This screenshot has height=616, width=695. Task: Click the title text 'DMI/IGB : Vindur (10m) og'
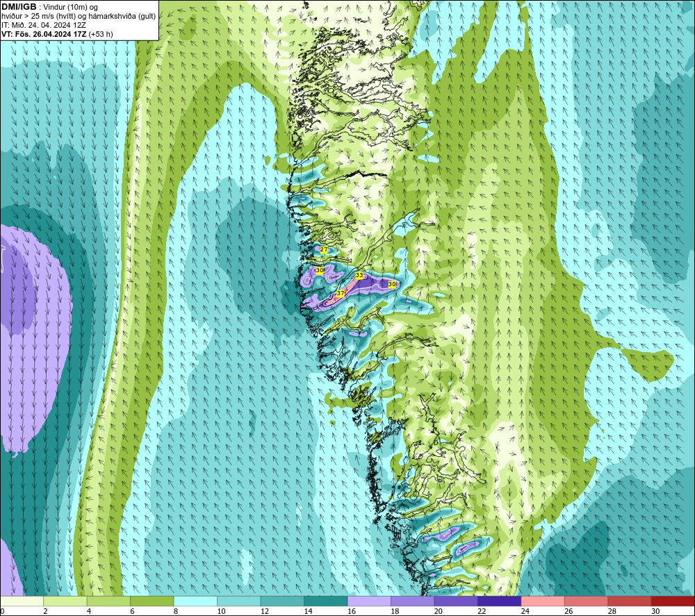(50, 8)
